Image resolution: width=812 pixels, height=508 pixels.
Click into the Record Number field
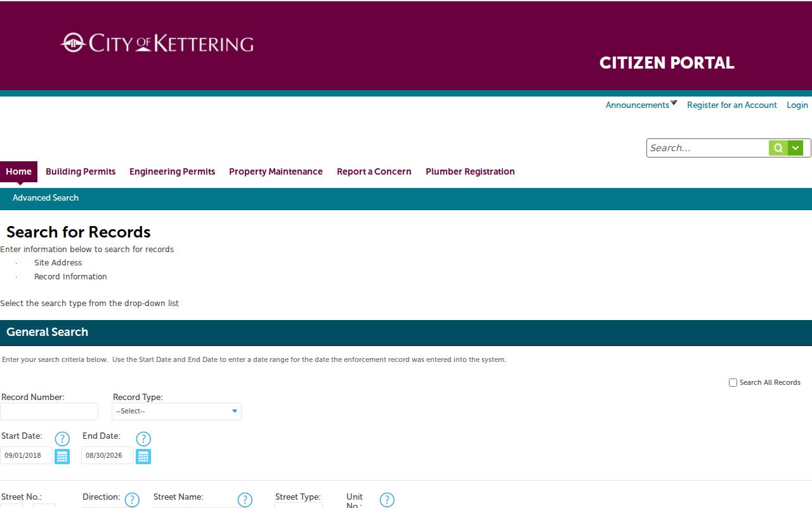(49, 411)
